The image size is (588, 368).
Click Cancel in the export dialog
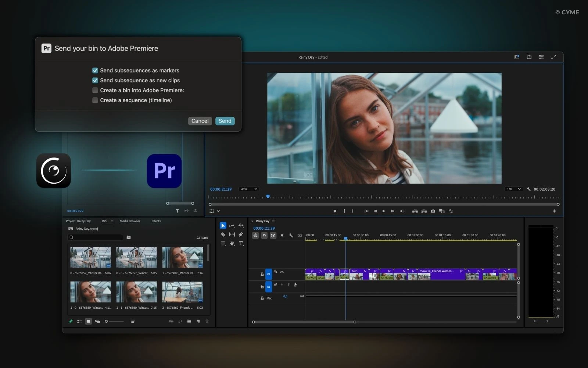point(200,121)
